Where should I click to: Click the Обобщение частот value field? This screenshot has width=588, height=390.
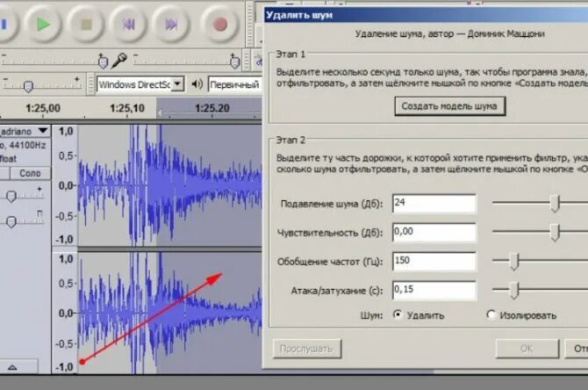point(434,261)
